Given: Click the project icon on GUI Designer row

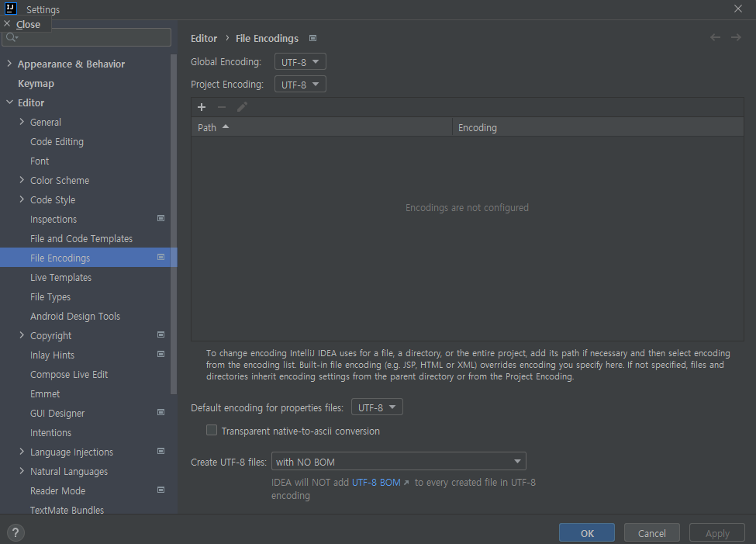Looking at the screenshot, I should (x=161, y=412).
